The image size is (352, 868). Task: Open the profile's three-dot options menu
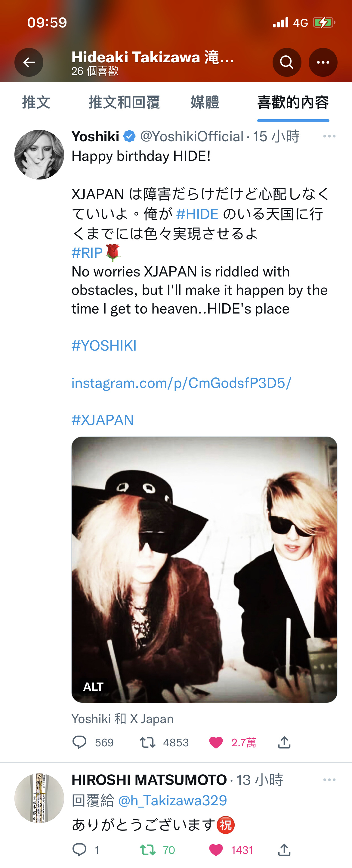point(323,62)
